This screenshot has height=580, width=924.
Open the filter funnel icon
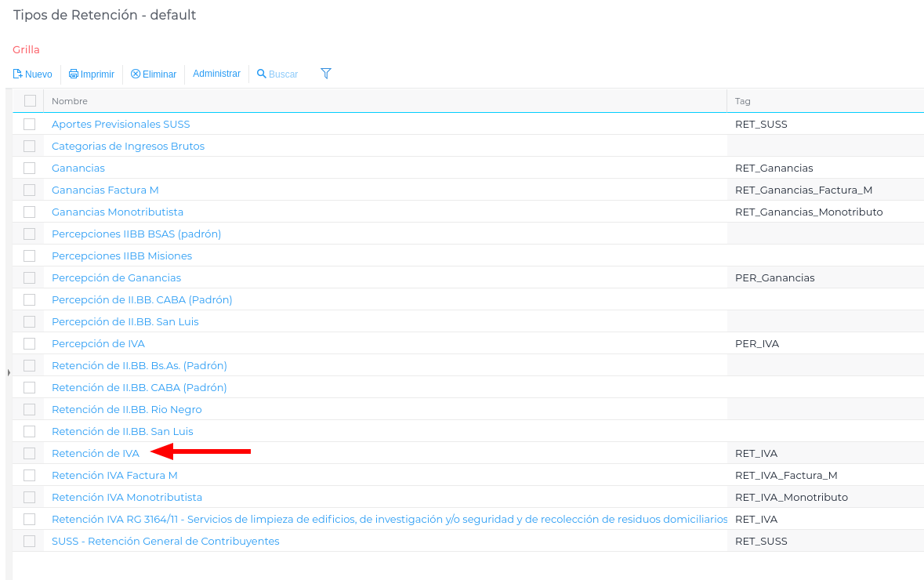coord(326,74)
